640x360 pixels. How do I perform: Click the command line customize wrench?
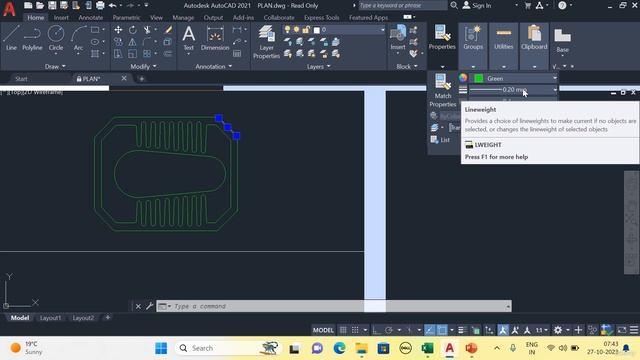point(149,306)
